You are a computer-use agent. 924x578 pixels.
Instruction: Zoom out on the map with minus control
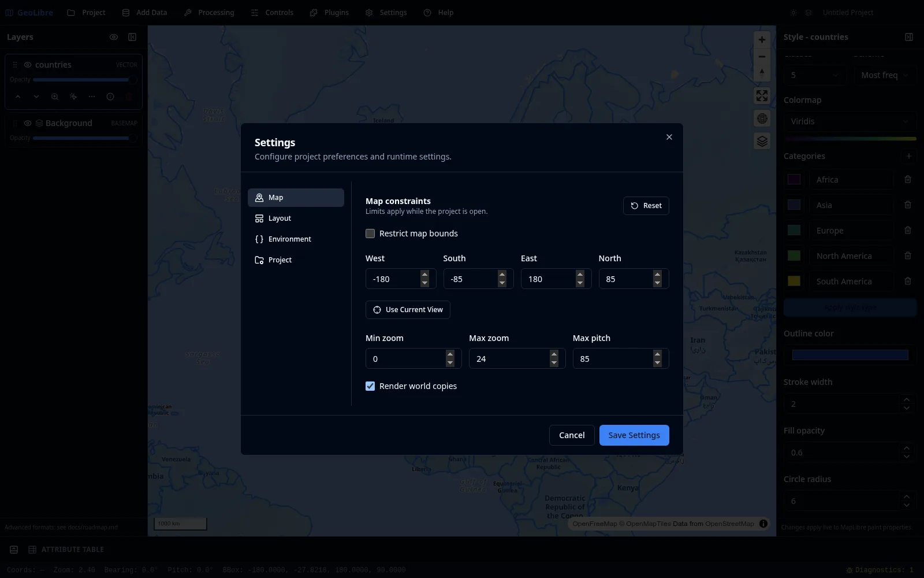point(762,57)
